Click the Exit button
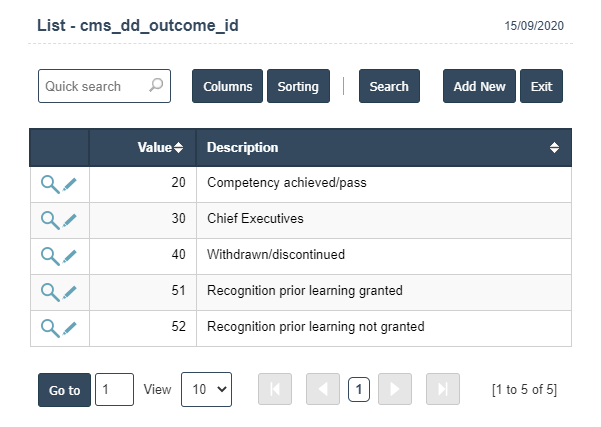The height and width of the screenshot is (427, 601). coord(541,86)
